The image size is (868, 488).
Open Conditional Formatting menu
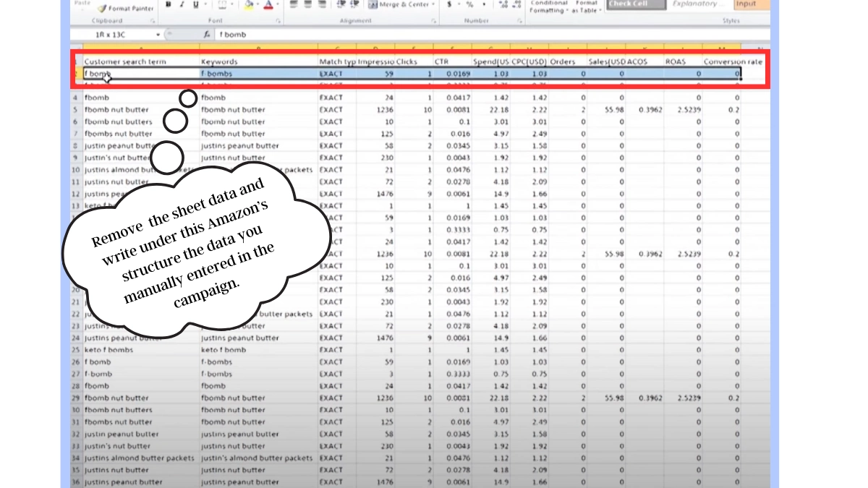coord(548,7)
